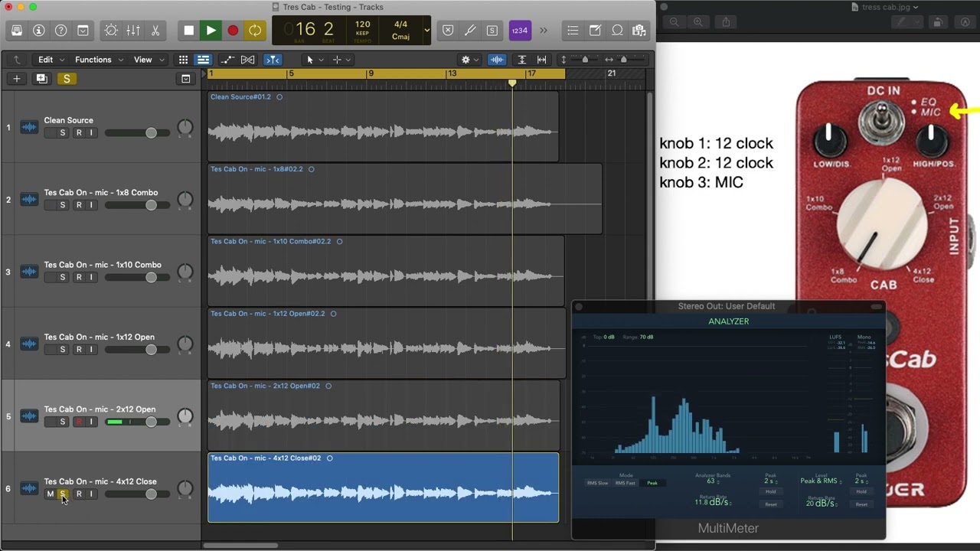Toggle the purple 1234 Count-in button
Viewport: 980px width, 551px height.
[x=520, y=31]
